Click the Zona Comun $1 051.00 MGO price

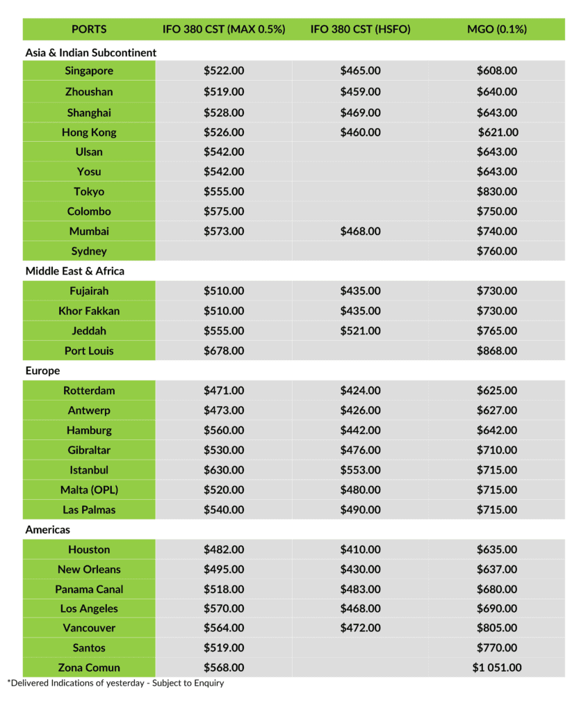coord(497,667)
